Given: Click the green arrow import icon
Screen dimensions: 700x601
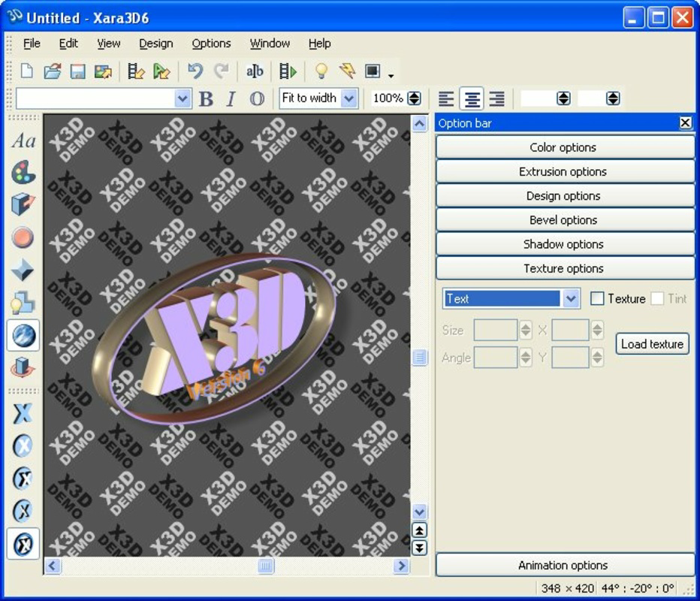Looking at the screenshot, I should (x=161, y=71).
